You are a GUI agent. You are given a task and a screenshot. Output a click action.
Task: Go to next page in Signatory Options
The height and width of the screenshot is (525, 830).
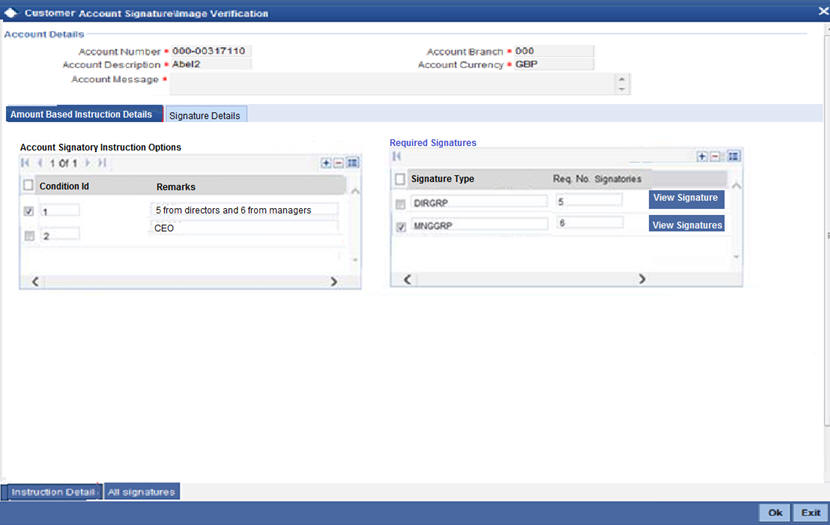[x=87, y=163]
